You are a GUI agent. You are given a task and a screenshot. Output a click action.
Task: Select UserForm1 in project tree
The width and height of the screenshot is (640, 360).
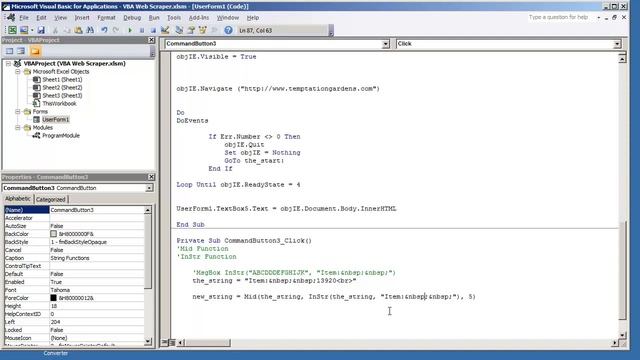56,120
